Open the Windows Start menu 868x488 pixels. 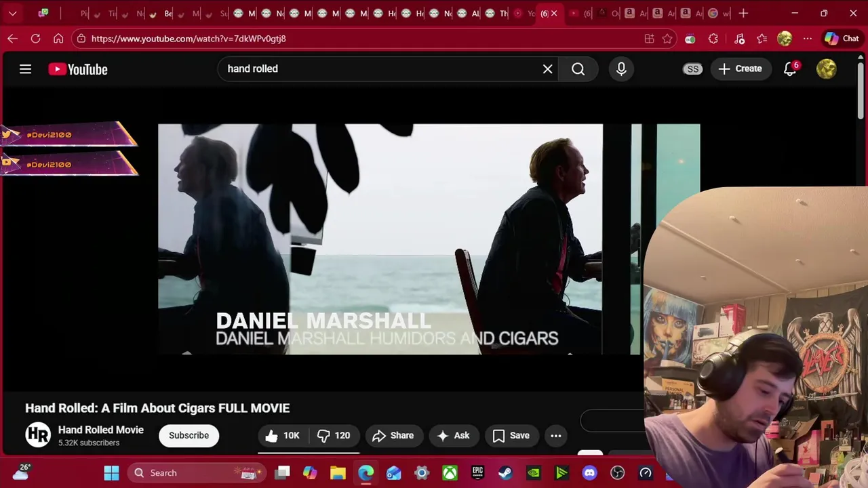coord(111,472)
